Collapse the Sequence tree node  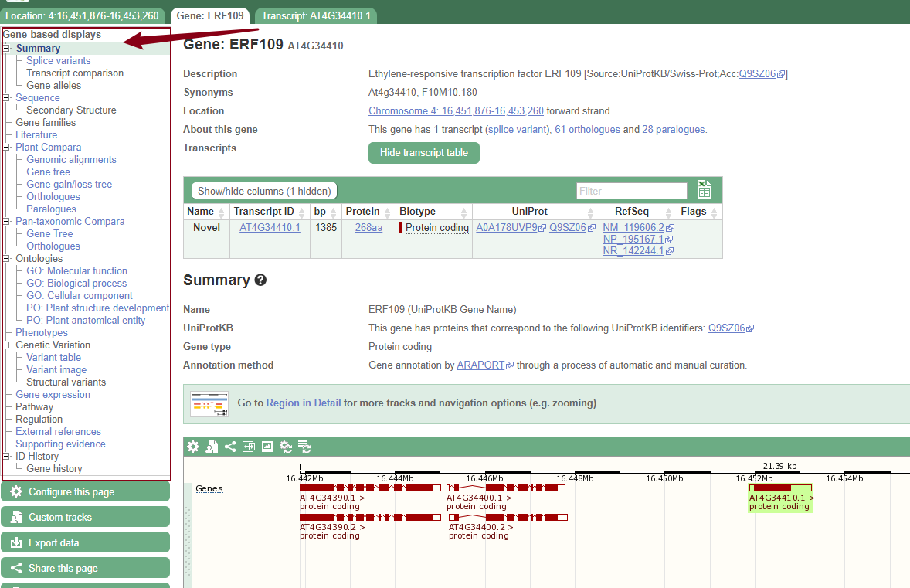tap(6, 97)
